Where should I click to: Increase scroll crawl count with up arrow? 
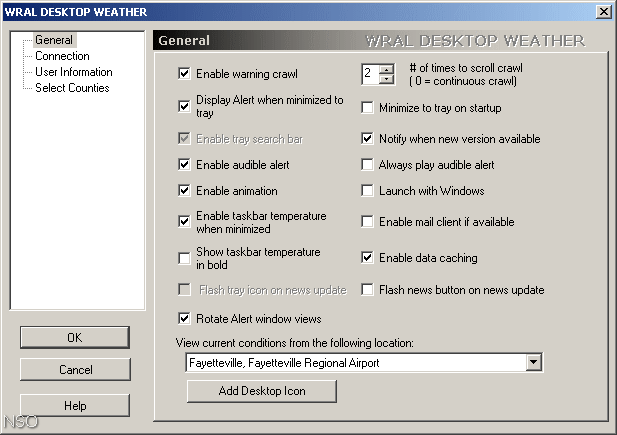click(x=386, y=69)
